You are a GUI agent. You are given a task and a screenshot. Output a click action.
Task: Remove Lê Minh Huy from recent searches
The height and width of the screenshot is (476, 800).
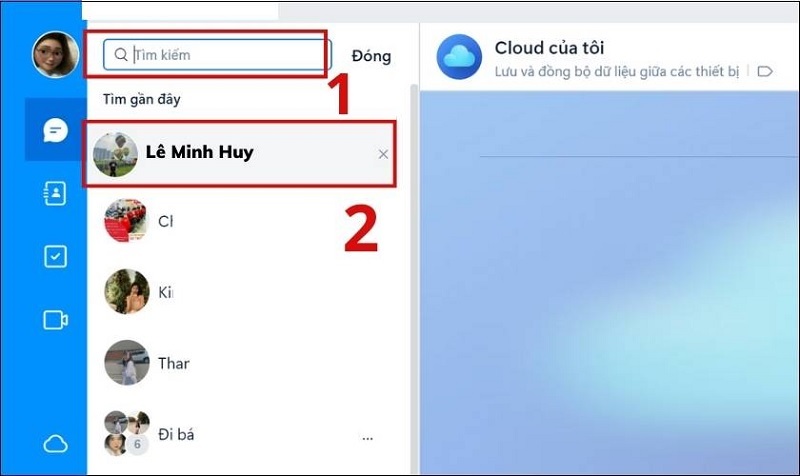coord(383,154)
